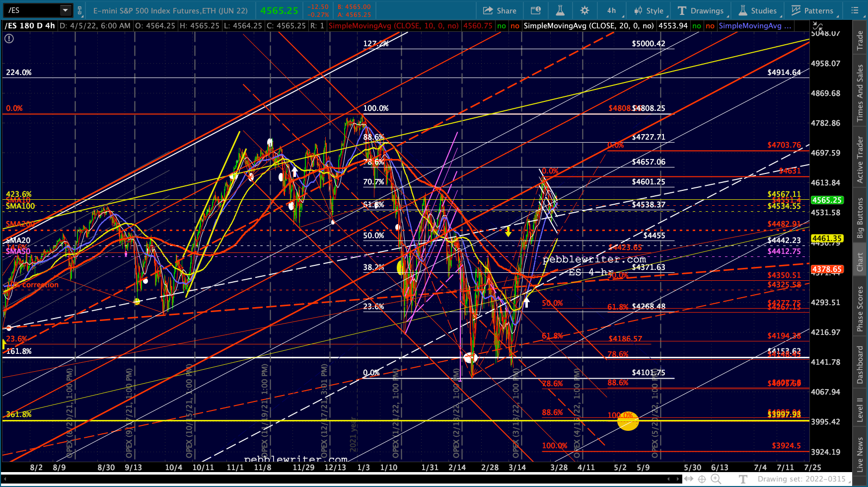Click the 224.0% extension label

(x=19, y=73)
